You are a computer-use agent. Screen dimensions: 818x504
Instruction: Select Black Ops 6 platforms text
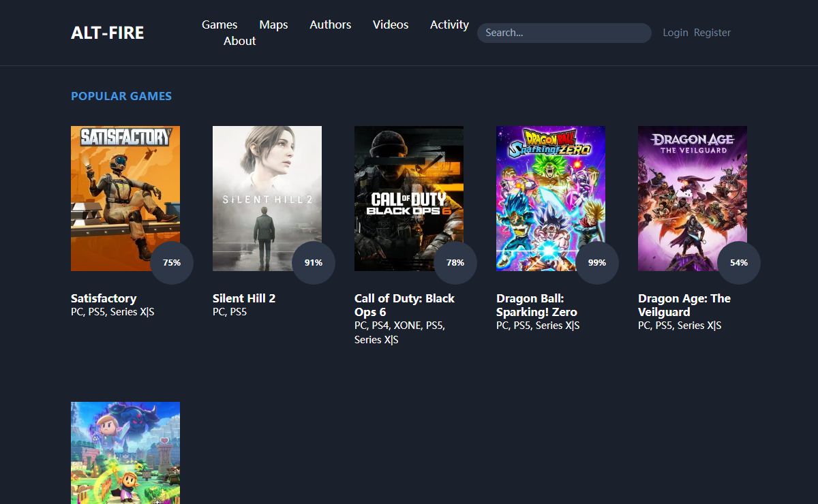(x=400, y=332)
